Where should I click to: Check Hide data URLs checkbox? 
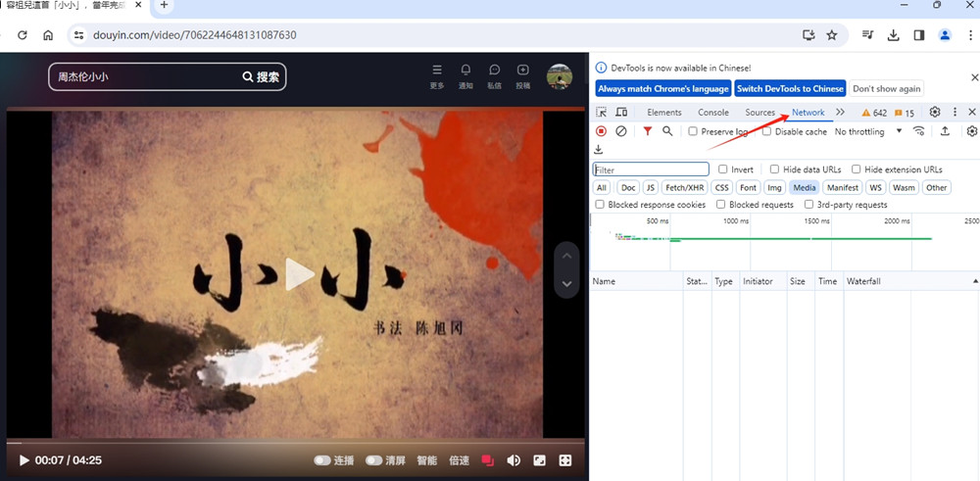pyautogui.click(x=774, y=169)
